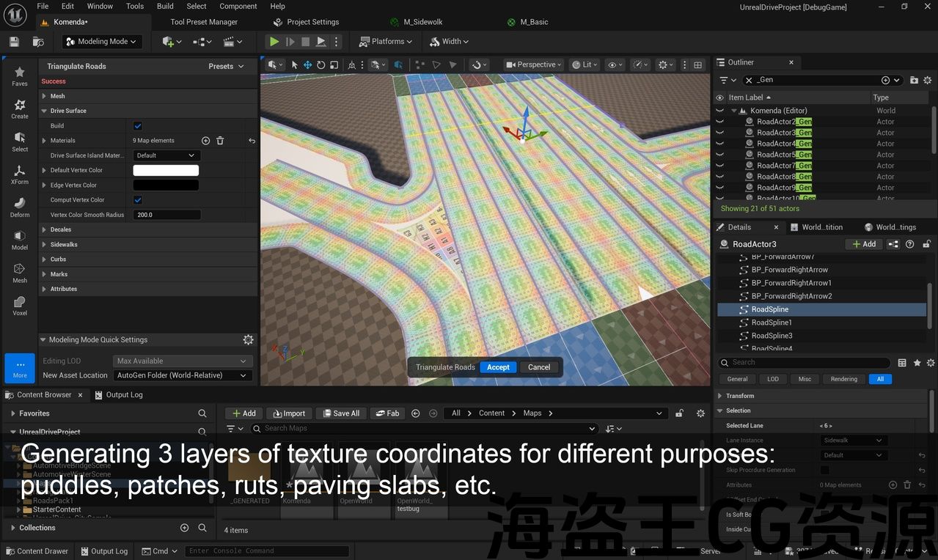Select the Voxel tool in the sidebar

click(20, 306)
